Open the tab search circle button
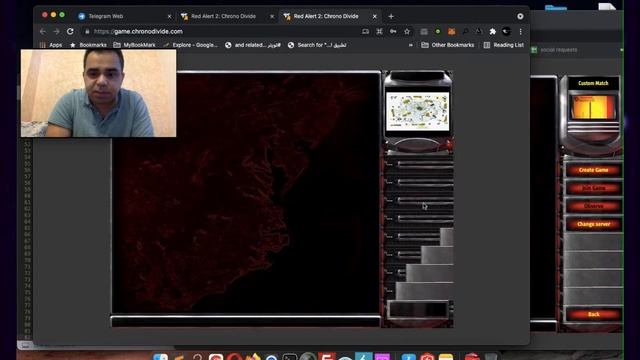 point(520,16)
